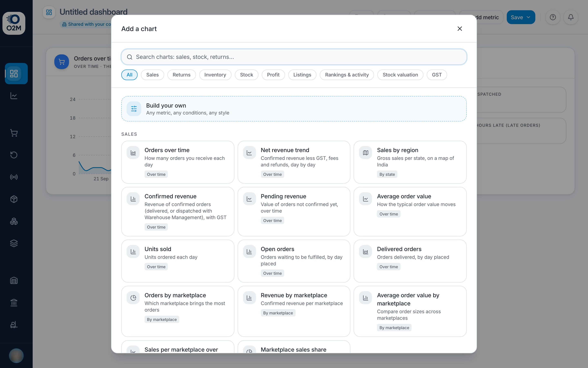This screenshot has height=368, width=588.
Task: Open the returns circular arrow sidebar icon
Action: tap(14, 155)
